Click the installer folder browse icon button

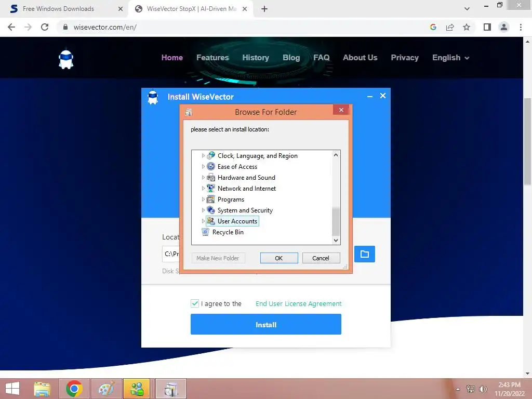364,254
